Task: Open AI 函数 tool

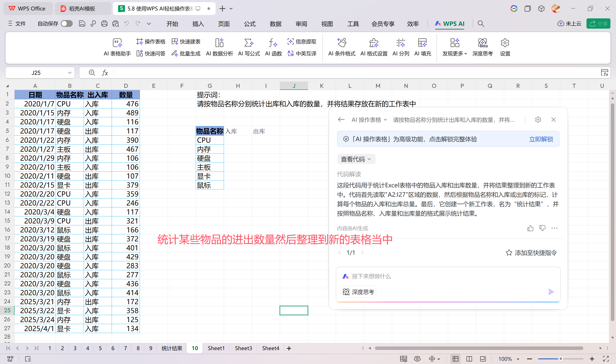Action: 273,47
